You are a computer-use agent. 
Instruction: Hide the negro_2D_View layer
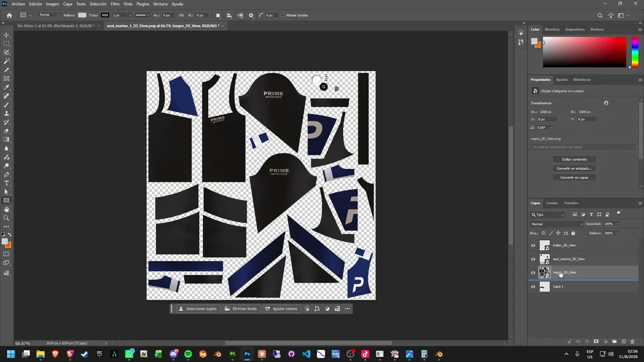[533, 273]
